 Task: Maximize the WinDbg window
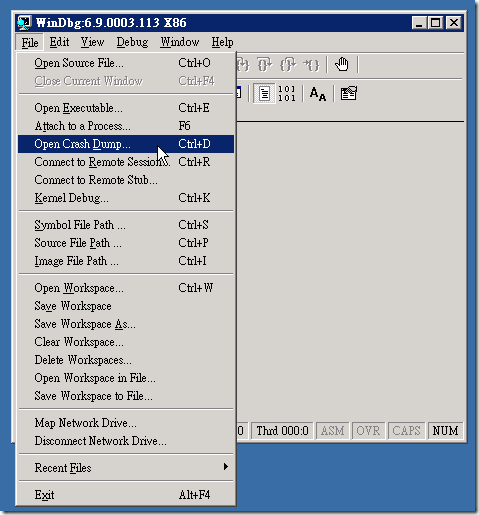435,23
